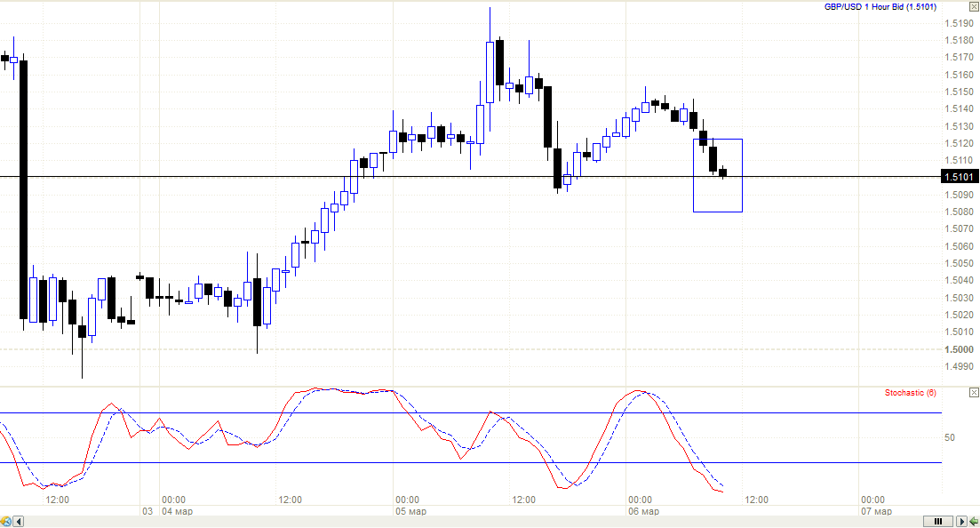Viewport: 980px width, 528px height.
Task: Select the upper blue Stochastic level line
Action: coord(444,412)
